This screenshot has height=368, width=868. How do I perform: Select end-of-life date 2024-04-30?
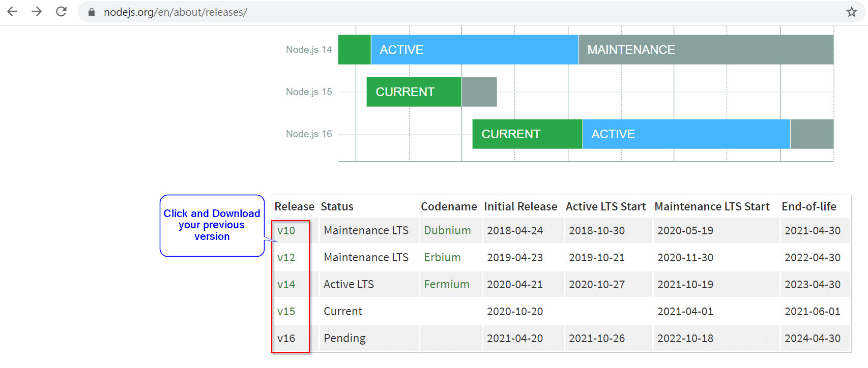(813, 339)
